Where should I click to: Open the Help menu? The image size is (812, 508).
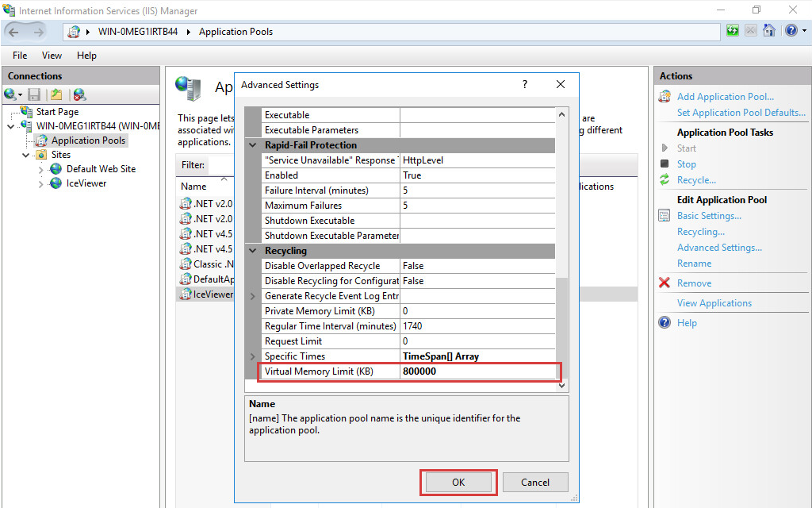(x=86, y=56)
